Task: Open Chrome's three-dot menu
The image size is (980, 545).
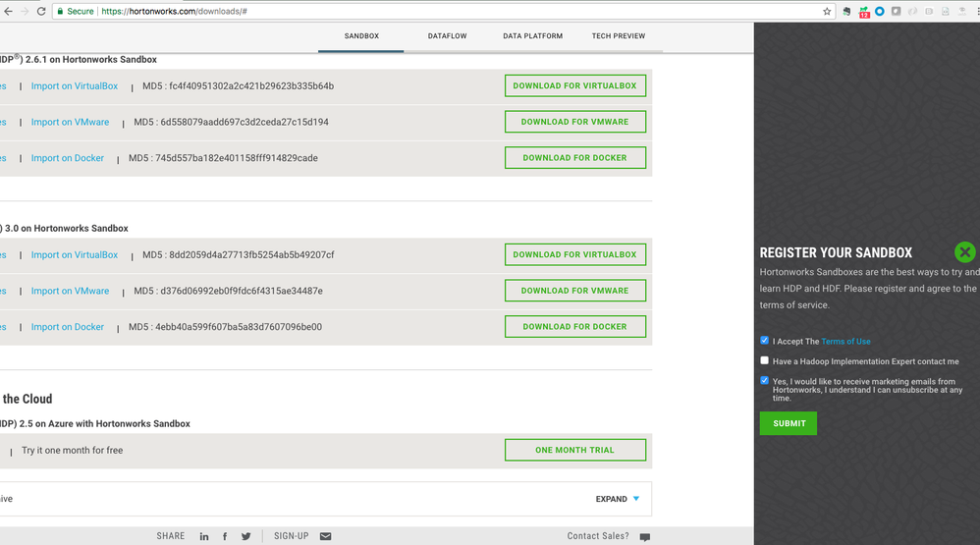Action: 978,11
